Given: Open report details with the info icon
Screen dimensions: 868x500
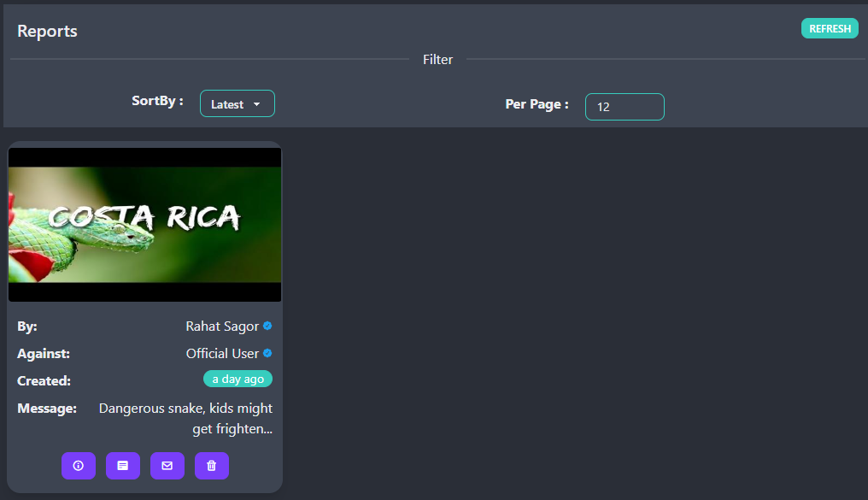Looking at the screenshot, I should pos(79,466).
